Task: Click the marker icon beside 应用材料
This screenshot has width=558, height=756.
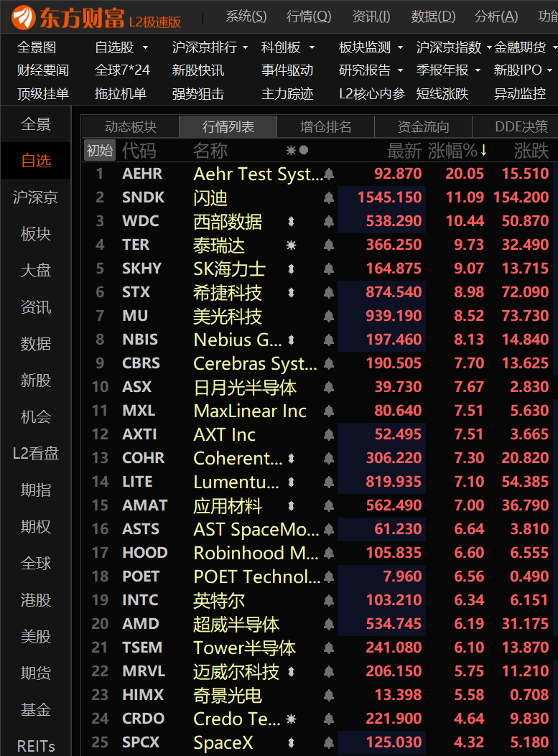Action: click(x=291, y=505)
